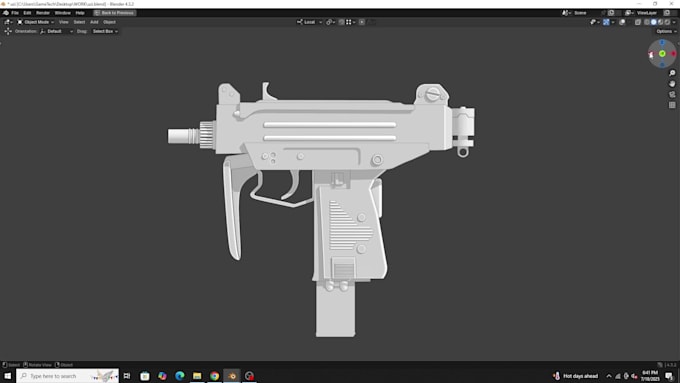The height and width of the screenshot is (383, 680).
Task: Open the Object Mode dropdown
Action: coord(36,22)
